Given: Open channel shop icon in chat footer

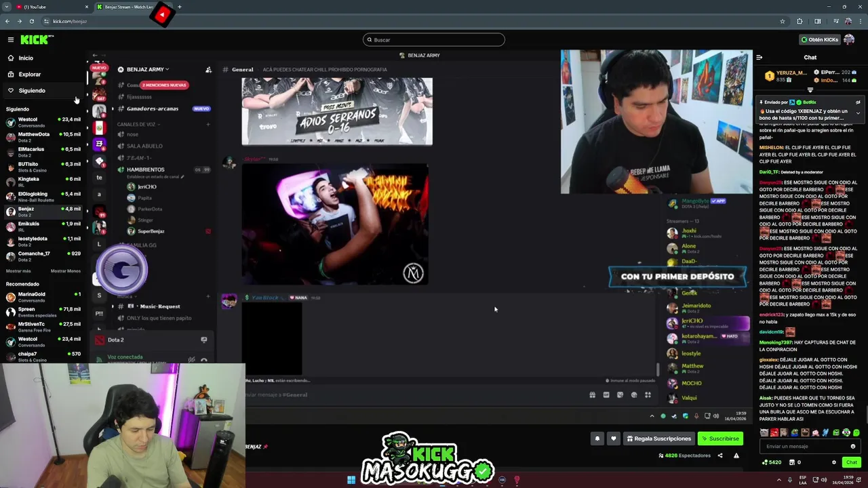Looking at the screenshot, I should click(x=792, y=462).
